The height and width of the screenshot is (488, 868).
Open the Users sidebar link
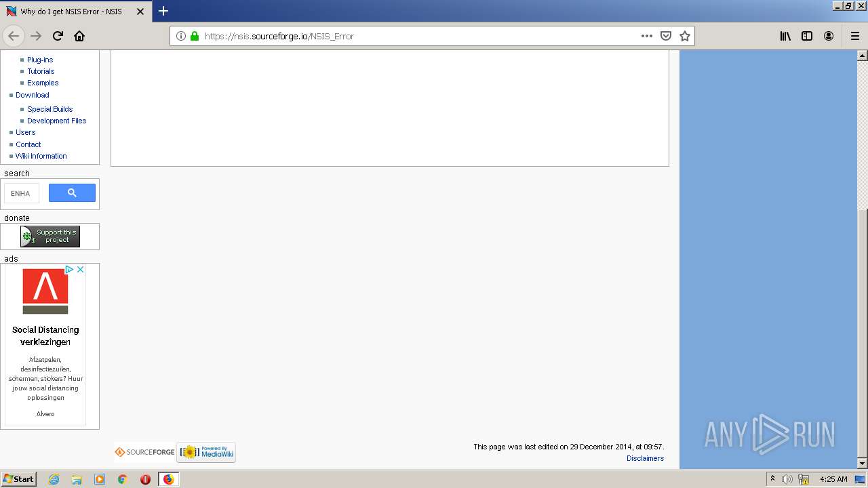(26, 132)
